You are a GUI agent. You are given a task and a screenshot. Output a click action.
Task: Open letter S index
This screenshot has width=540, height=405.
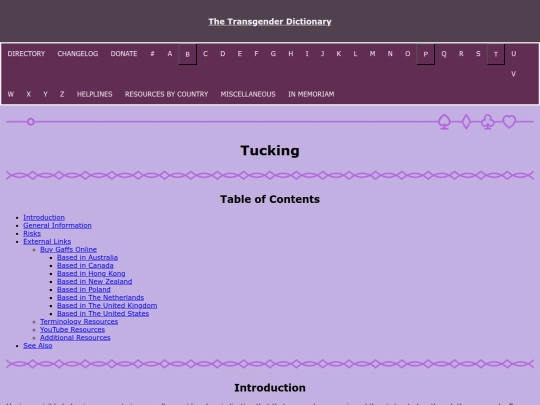[478, 54]
